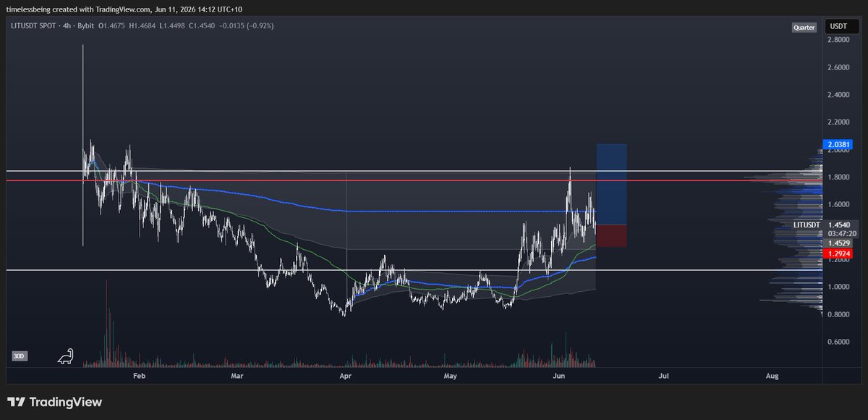
Task: Click the 30D badge
Action: (x=20, y=357)
